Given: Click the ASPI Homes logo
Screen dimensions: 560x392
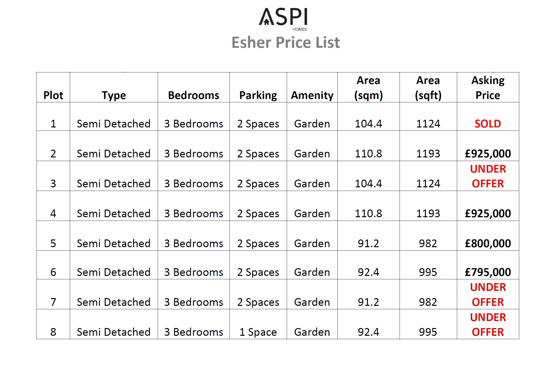Looking at the screenshot, I should tap(283, 18).
